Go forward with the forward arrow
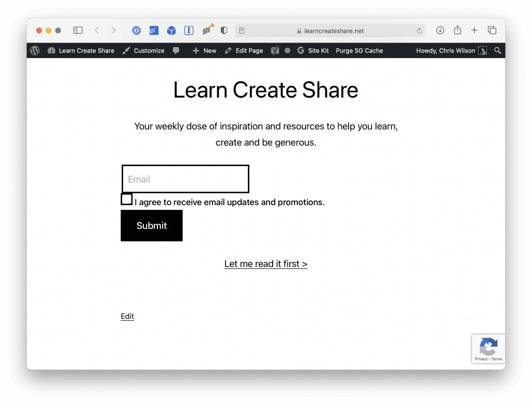This screenshot has width=532, height=405. [x=113, y=31]
